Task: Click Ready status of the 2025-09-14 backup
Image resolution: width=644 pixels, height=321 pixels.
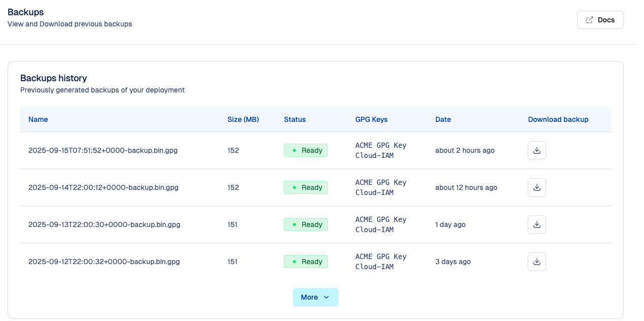Action: (x=306, y=187)
